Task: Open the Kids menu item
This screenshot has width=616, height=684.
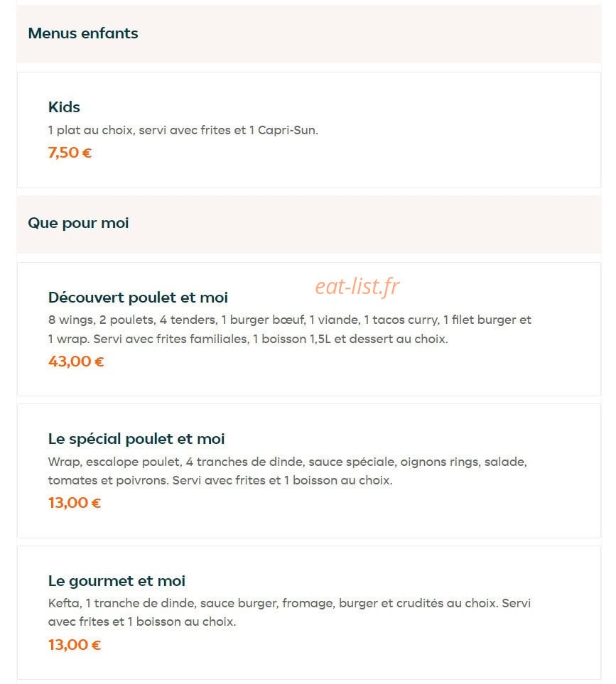Action: coord(64,107)
